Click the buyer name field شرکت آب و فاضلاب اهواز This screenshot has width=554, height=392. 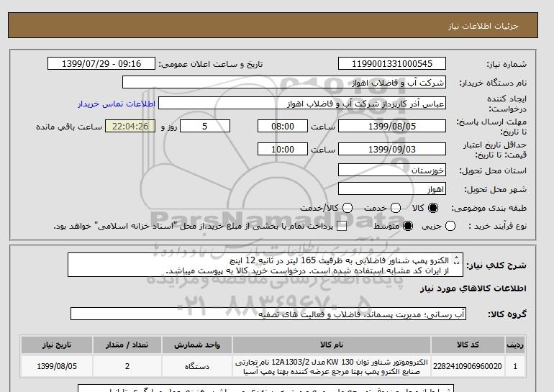pyautogui.click(x=284, y=82)
